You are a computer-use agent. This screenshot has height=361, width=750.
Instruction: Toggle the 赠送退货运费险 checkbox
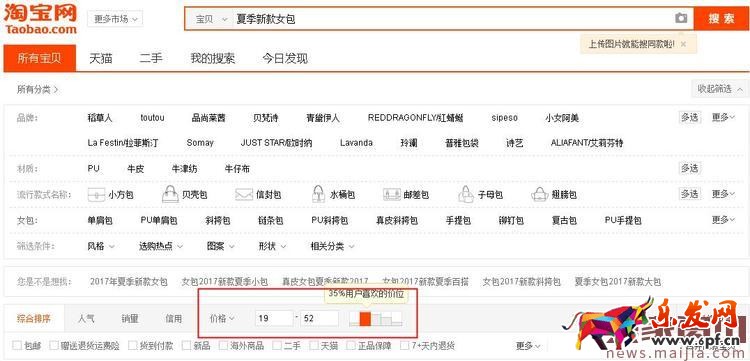click(x=54, y=345)
